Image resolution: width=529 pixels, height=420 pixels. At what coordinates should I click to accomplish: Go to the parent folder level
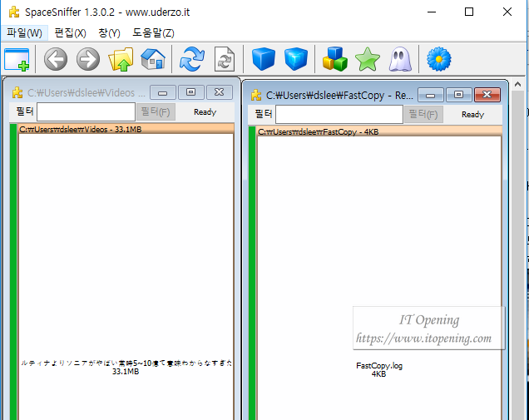coord(121,59)
